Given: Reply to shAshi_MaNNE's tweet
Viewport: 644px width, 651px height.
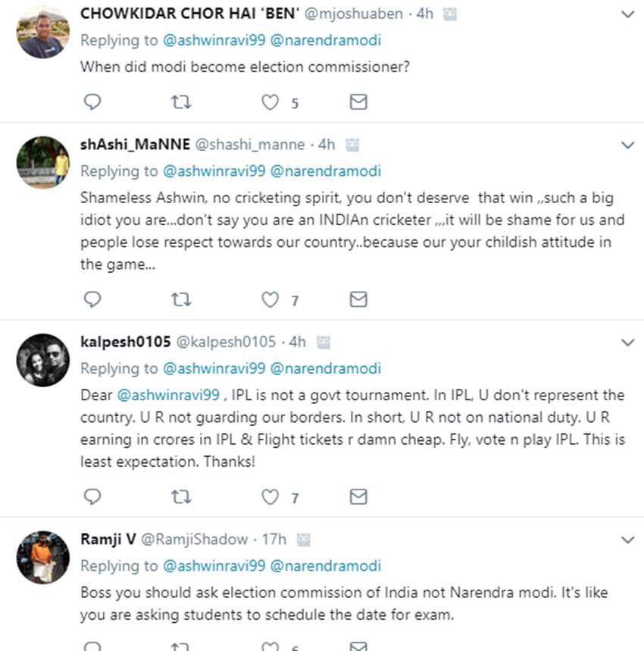Looking at the screenshot, I should pos(92,300).
